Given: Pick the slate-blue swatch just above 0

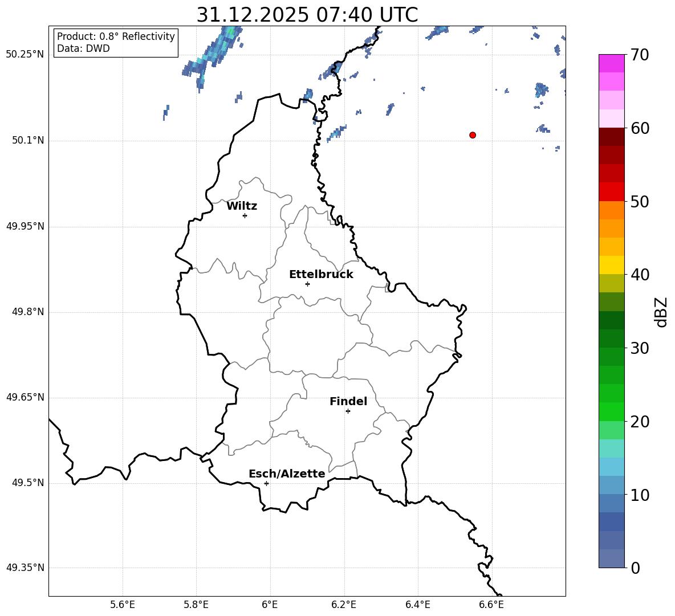Looking at the screenshot, I should pyautogui.click(x=612, y=558).
